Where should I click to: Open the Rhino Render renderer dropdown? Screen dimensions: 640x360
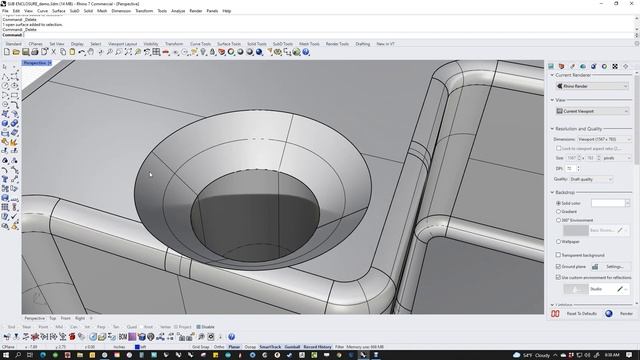(x=592, y=86)
